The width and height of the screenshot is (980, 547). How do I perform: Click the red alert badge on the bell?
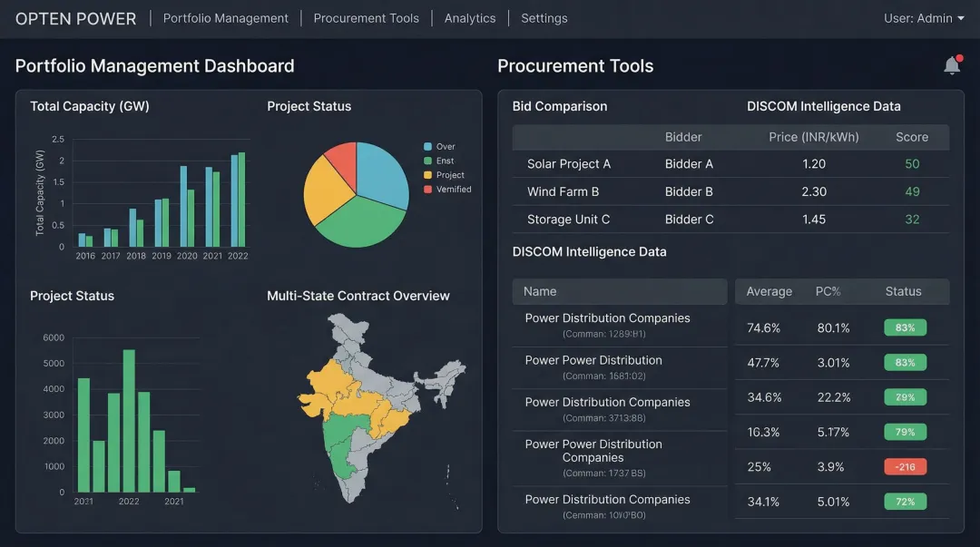coord(959,58)
